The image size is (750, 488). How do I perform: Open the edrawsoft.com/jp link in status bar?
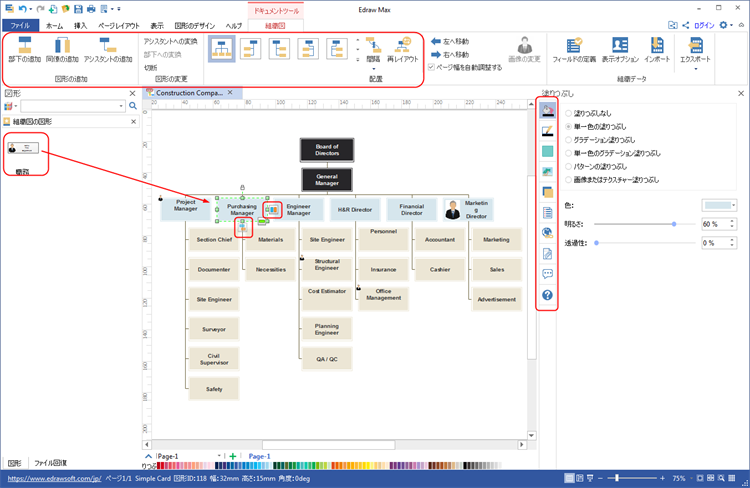[54, 478]
